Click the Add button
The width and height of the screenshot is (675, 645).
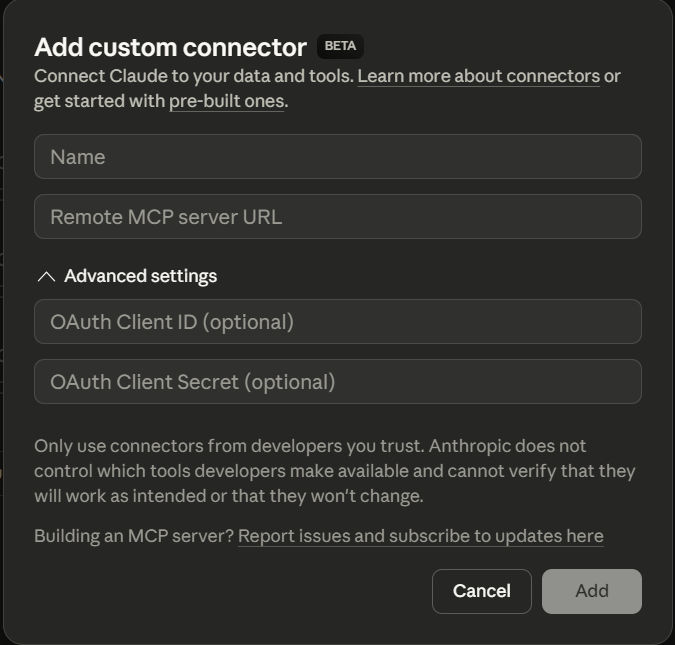(592, 591)
